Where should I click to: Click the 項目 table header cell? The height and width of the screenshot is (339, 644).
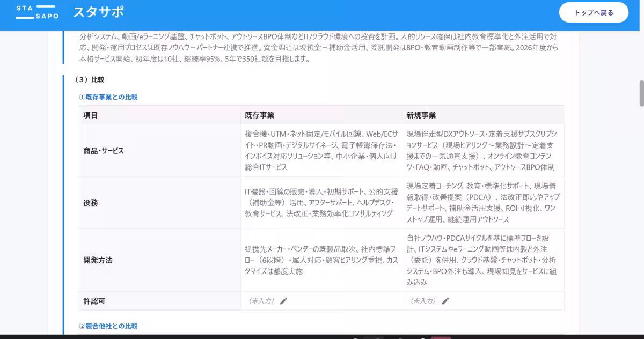91,114
